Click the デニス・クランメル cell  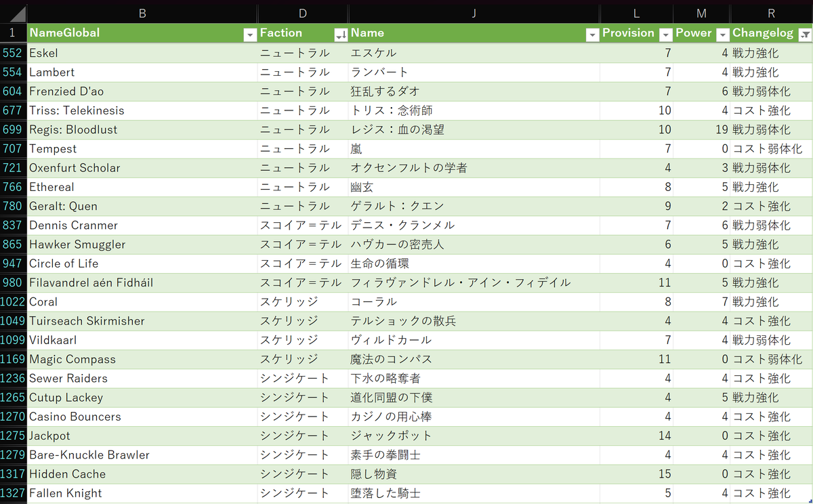tap(474, 225)
